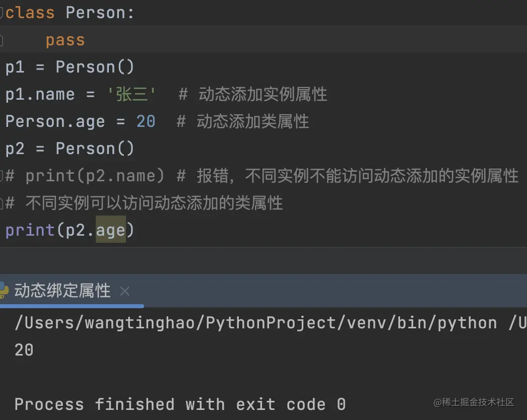
Task: Click the highlighted age in print(p2.age)
Action: [110, 230]
